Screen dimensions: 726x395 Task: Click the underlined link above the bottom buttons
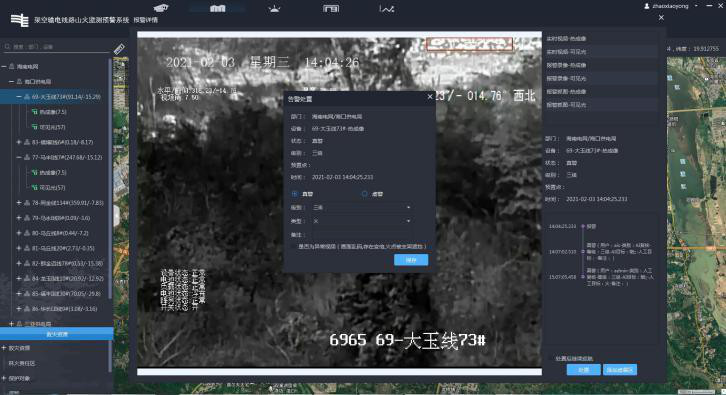tap(574, 358)
